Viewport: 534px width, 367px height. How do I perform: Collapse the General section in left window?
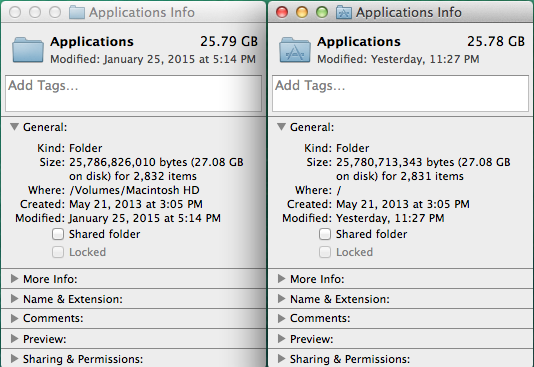coord(14,127)
